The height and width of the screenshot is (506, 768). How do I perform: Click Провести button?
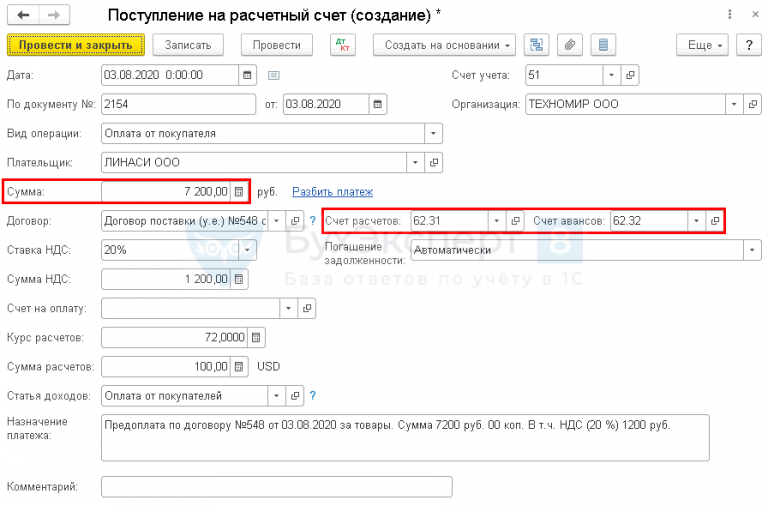click(277, 45)
